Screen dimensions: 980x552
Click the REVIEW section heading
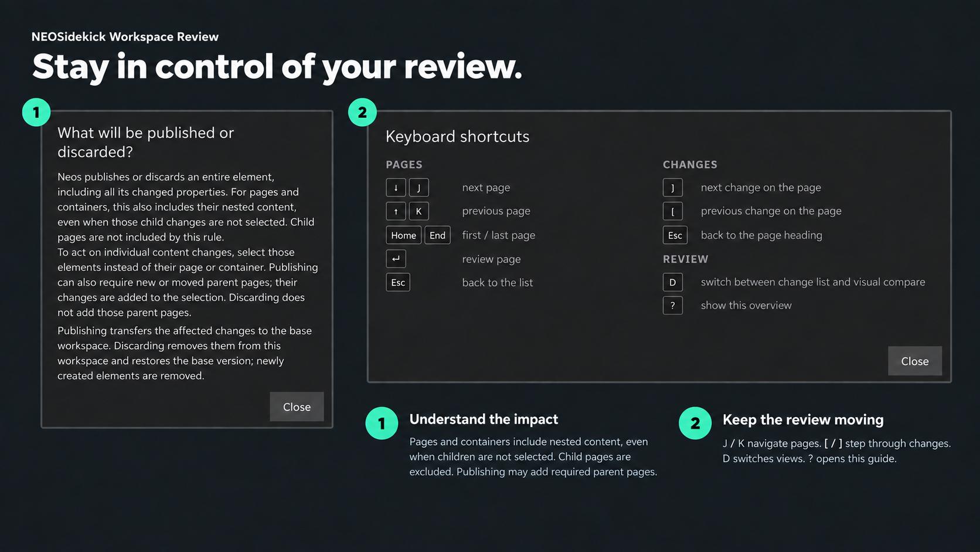click(685, 259)
